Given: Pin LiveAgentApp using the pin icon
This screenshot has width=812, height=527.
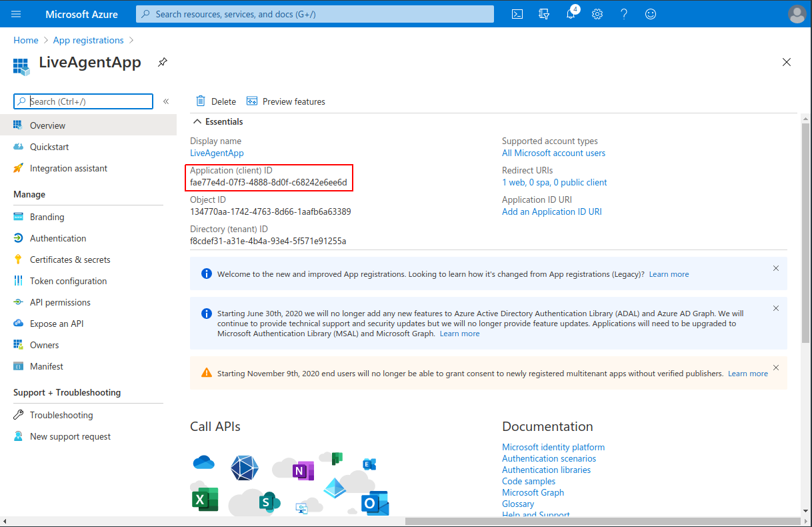Looking at the screenshot, I should (x=162, y=62).
